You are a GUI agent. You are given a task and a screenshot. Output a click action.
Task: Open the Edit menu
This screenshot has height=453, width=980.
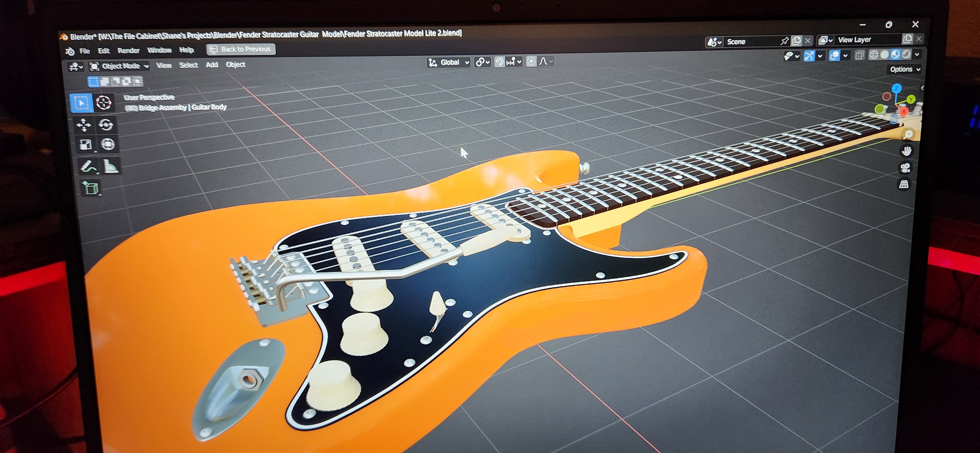click(x=103, y=51)
